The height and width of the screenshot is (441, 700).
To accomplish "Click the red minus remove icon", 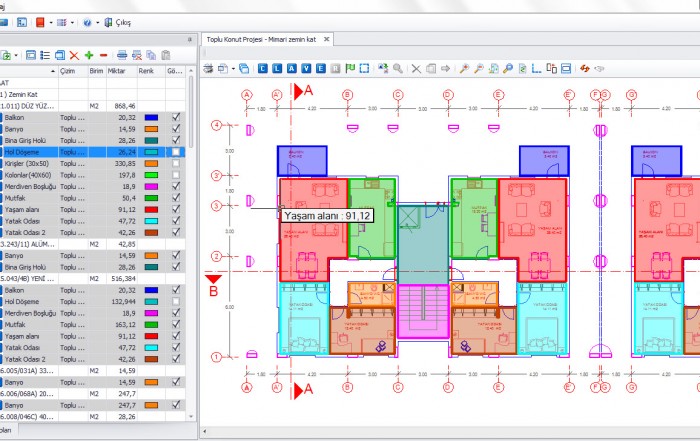I will (103, 55).
